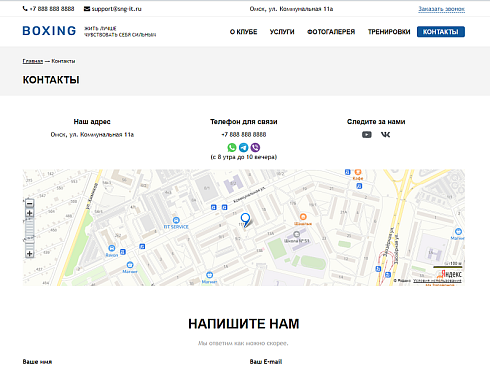Click the map zoom level slider track

pyautogui.click(x=29, y=233)
